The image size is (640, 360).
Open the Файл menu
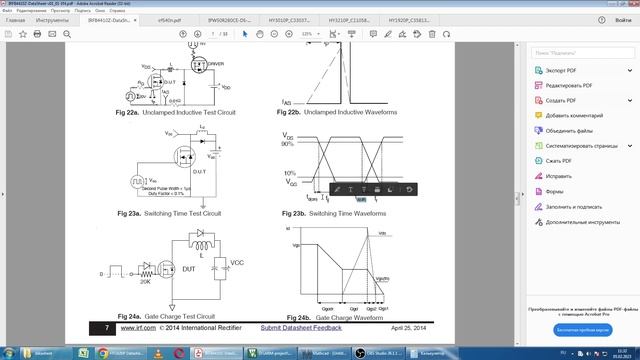7,10
